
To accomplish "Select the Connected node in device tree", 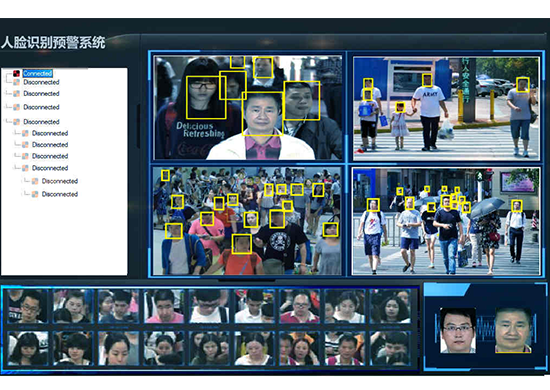I will (x=38, y=73).
